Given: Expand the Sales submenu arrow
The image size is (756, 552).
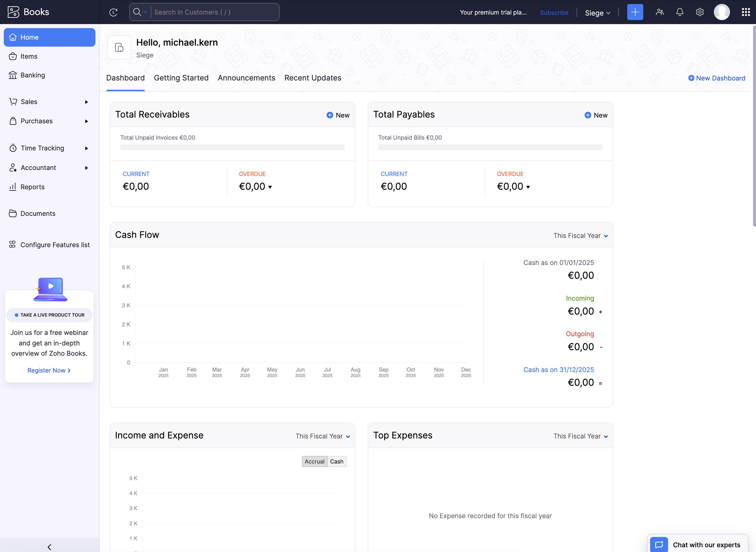Looking at the screenshot, I should pyautogui.click(x=86, y=102).
